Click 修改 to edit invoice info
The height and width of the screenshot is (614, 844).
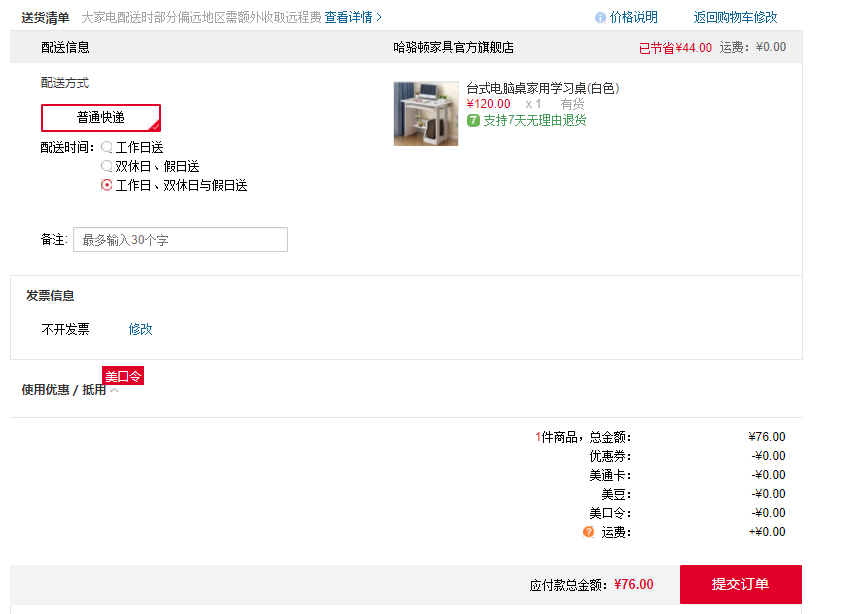click(x=140, y=329)
